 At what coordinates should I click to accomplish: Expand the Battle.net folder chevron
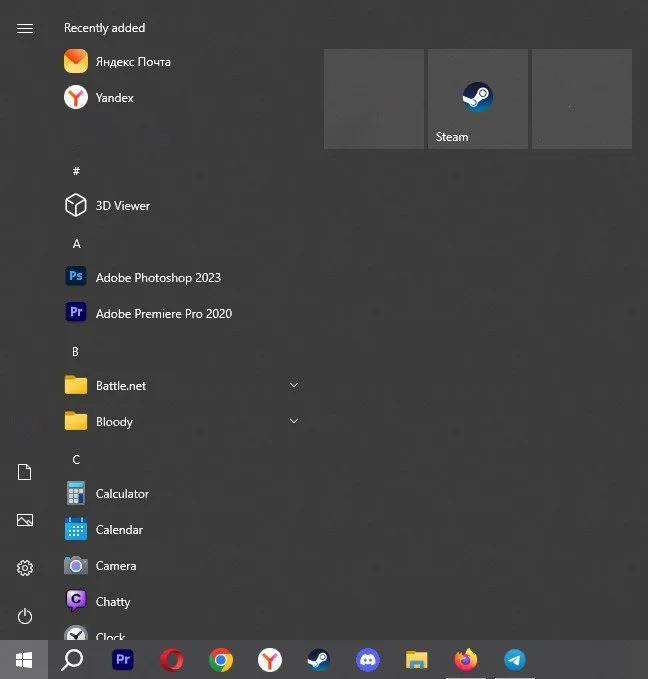coord(294,385)
